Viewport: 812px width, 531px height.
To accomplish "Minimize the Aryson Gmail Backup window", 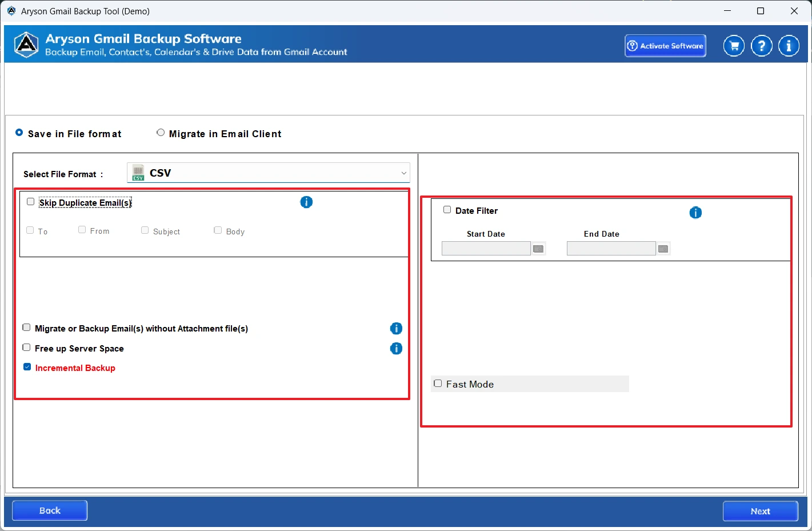I will click(727, 11).
